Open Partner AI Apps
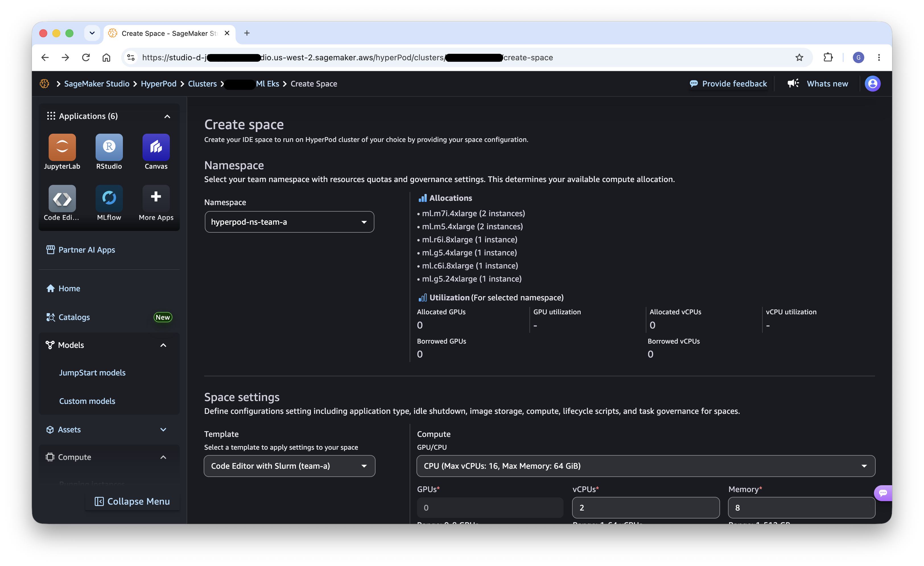 pos(81,250)
